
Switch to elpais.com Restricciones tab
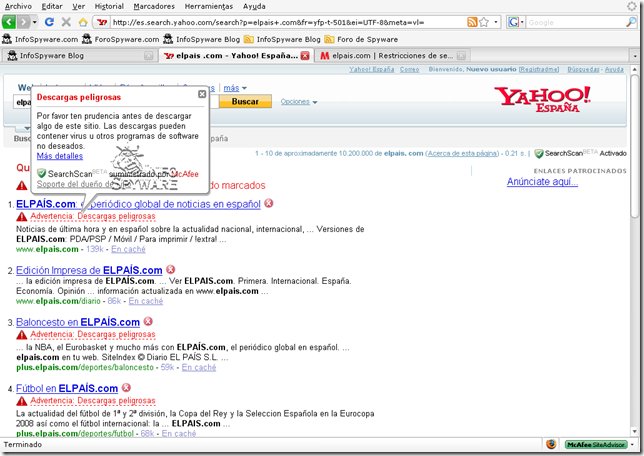click(392, 55)
